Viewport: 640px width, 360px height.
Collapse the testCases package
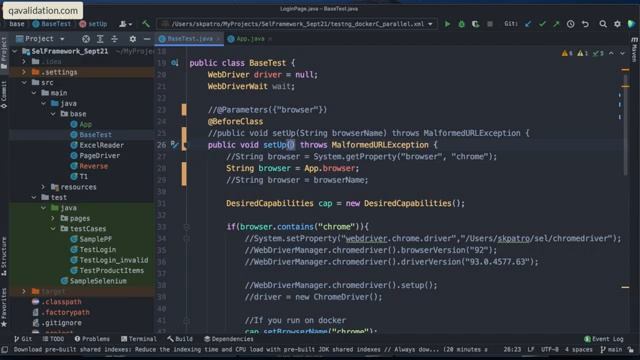[53, 229]
